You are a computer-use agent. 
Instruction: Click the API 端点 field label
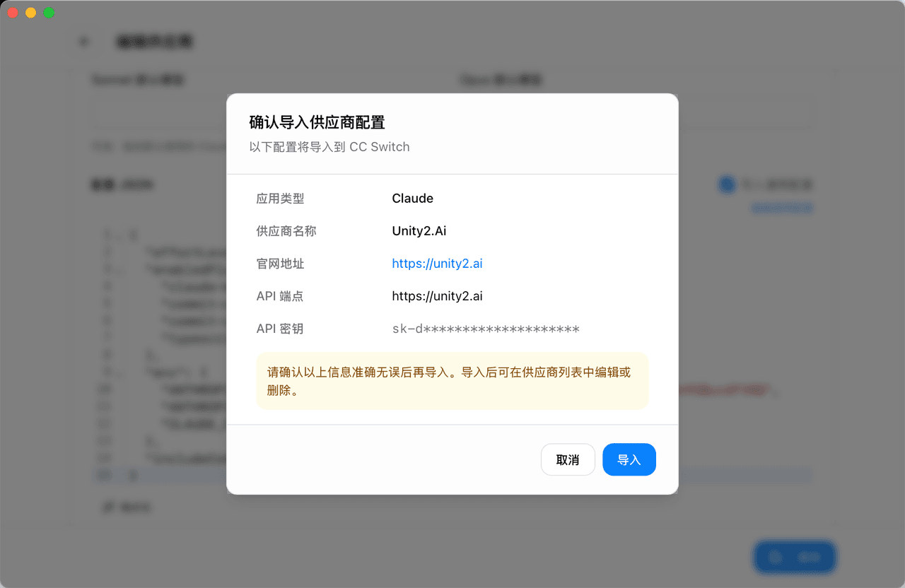point(280,296)
